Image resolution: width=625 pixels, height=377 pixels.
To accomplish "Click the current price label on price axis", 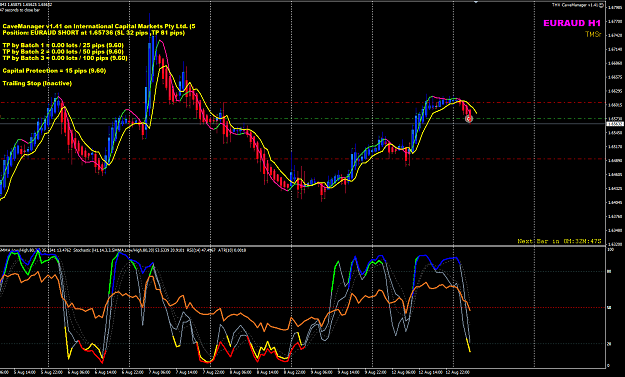I will [x=615, y=124].
